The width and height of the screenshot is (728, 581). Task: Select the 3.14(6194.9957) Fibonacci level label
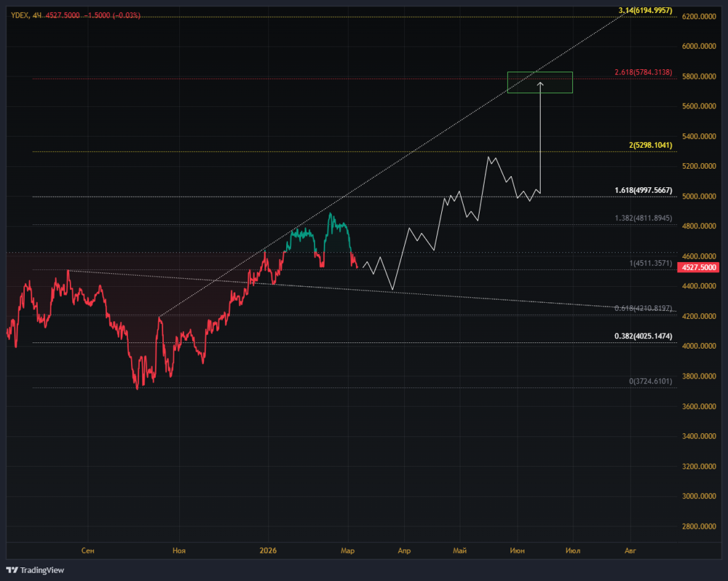pos(645,10)
